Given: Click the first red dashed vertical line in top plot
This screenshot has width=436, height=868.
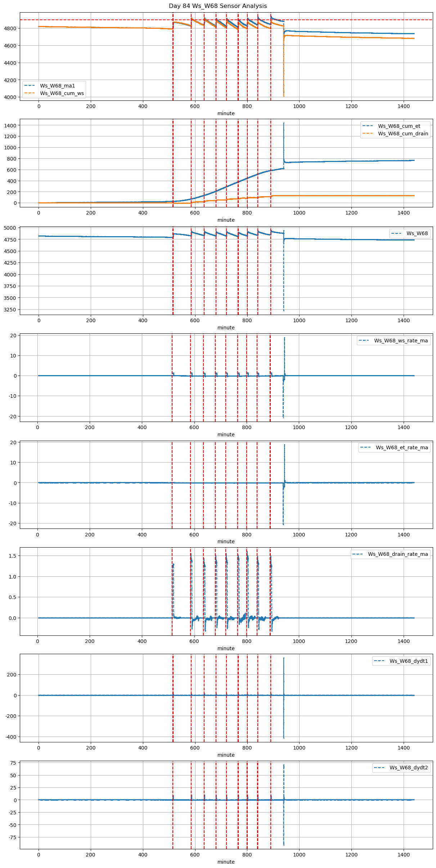Looking at the screenshot, I should (173, 54).
